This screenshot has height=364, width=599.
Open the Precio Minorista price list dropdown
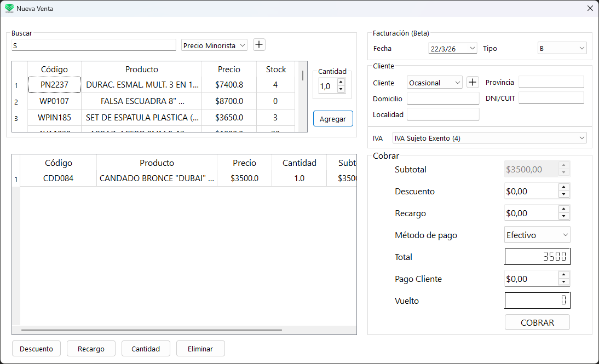(x=214, y=45)
